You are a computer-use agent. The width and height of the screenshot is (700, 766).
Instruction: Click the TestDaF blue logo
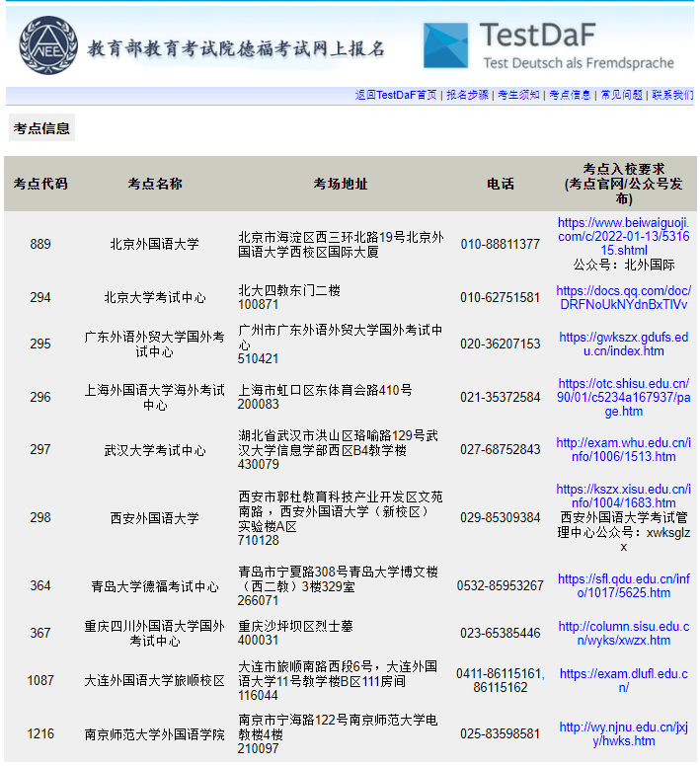point(445,45)
